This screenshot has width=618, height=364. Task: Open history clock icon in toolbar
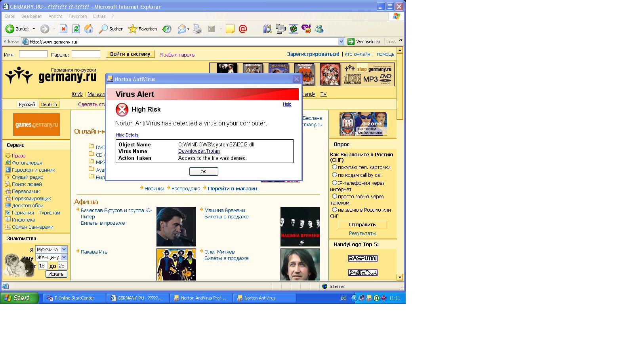[167, 29]
